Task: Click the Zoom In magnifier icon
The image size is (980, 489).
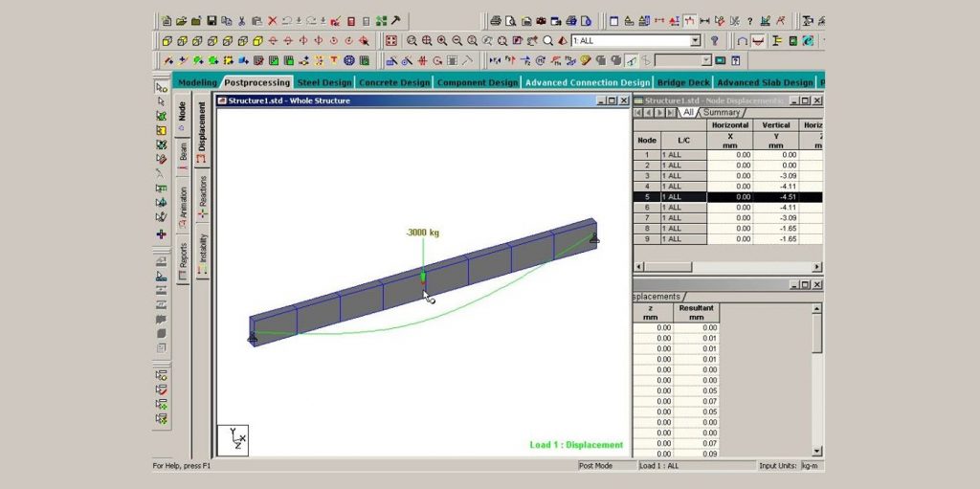Action: tap(442, 41)
